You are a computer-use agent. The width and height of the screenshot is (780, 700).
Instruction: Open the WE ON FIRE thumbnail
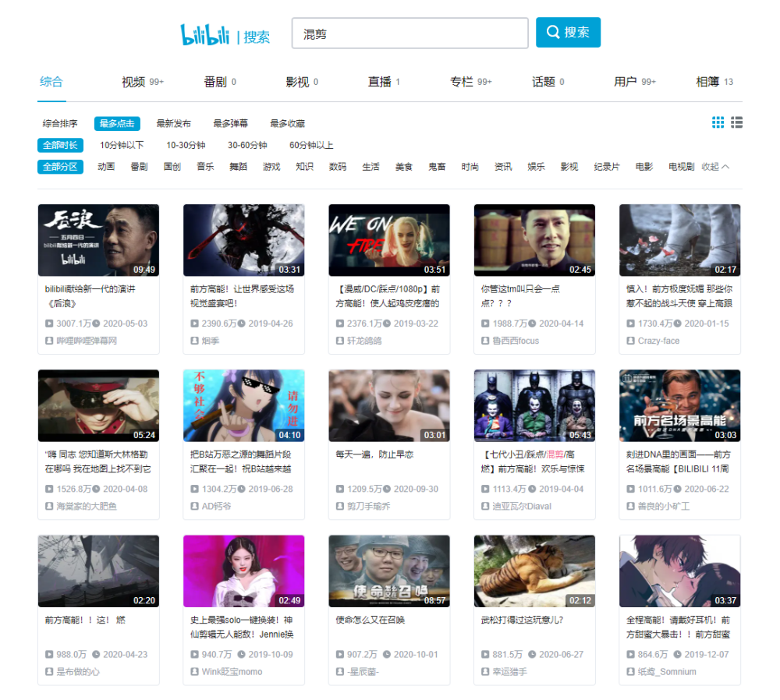(x=389, y=240)
